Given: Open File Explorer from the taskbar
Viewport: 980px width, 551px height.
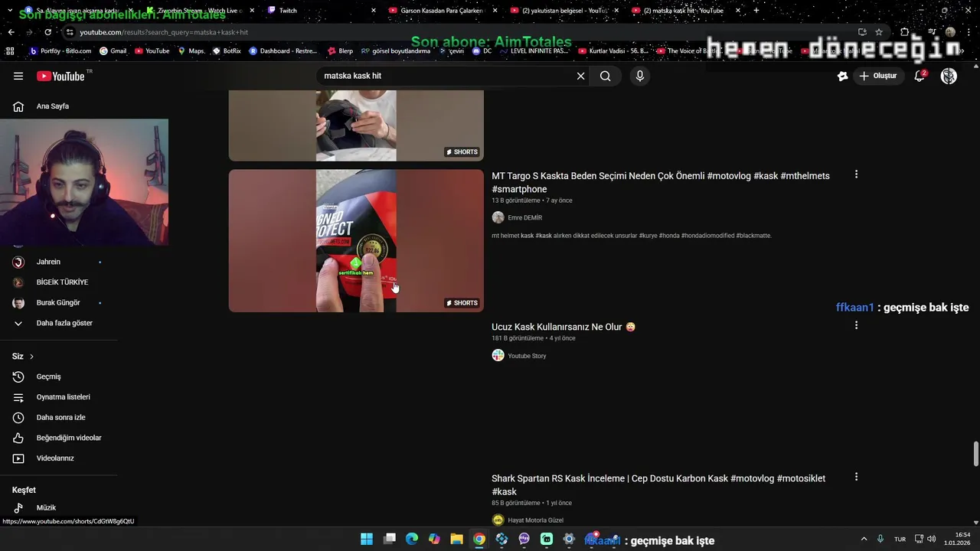Looking at the screenshot, I should coord(456,540).
